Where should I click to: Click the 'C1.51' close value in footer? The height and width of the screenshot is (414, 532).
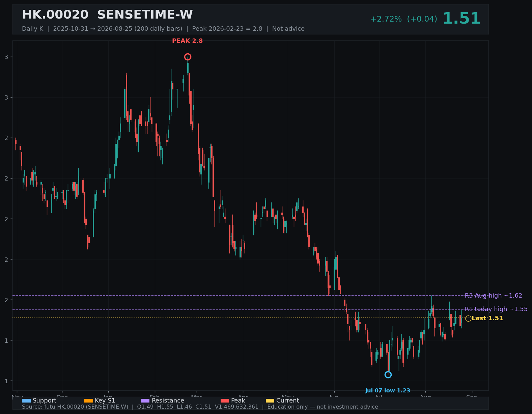tap(203, 407)
